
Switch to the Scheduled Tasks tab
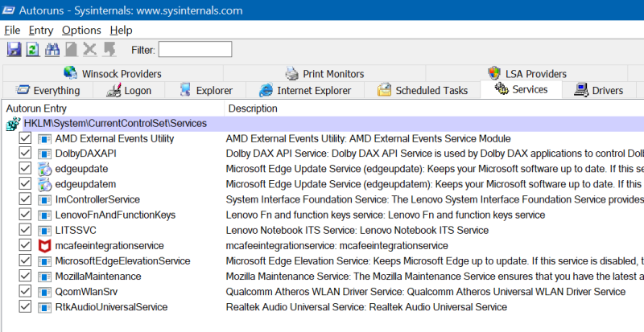click(x=423, y=90)
